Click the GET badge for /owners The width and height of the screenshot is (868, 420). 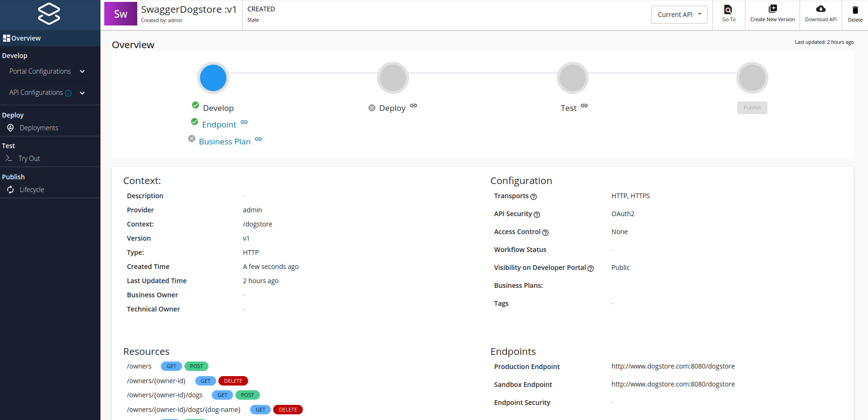click(171, 366)
